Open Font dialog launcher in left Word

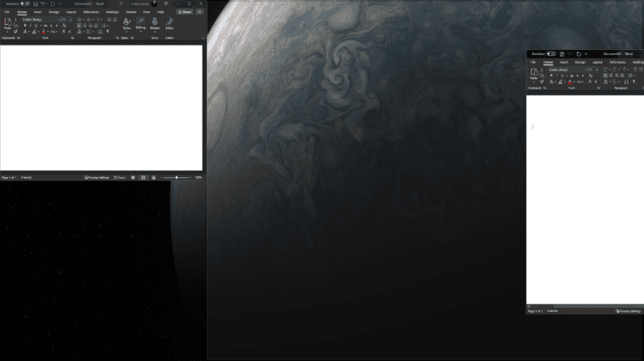73,38
